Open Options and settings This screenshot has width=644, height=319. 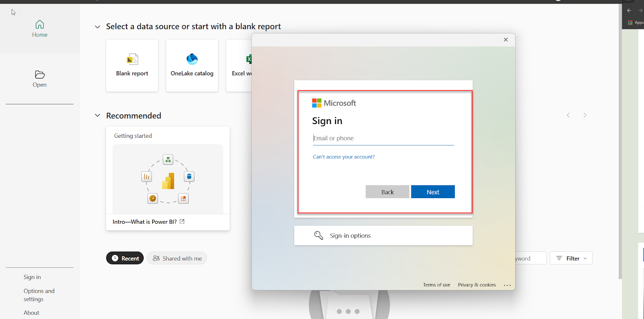pos(39,295)
